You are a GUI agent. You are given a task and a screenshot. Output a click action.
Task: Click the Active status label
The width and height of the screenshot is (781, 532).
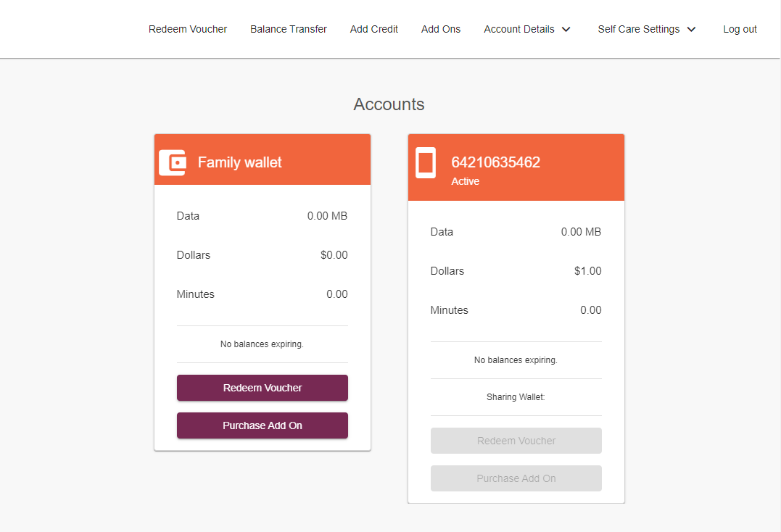[x=466, y=181]
